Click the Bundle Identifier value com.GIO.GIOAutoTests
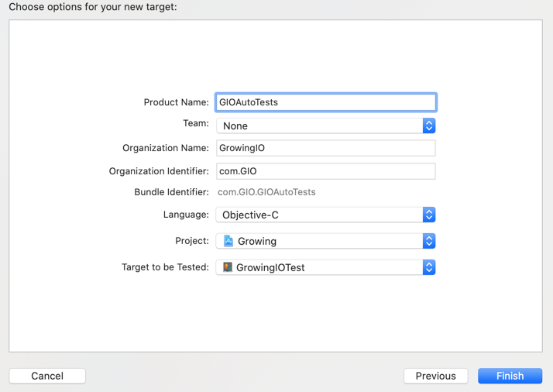553x392 pixels. pyautogui.click(x=266, y=192)
